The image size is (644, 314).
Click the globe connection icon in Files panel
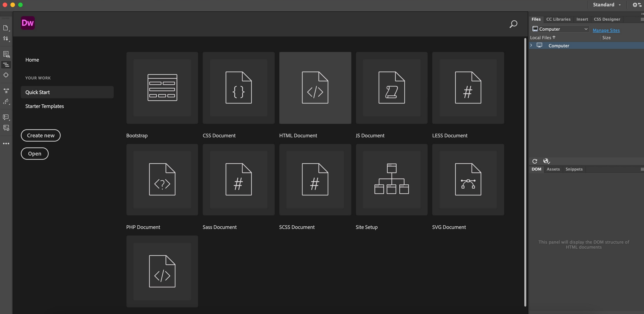[547, 161]
